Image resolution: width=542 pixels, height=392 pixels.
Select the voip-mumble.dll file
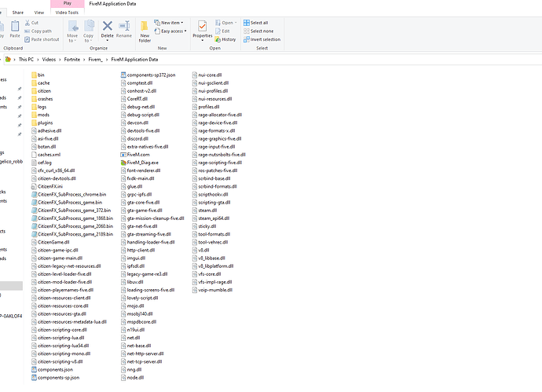(x=212, y=290)
